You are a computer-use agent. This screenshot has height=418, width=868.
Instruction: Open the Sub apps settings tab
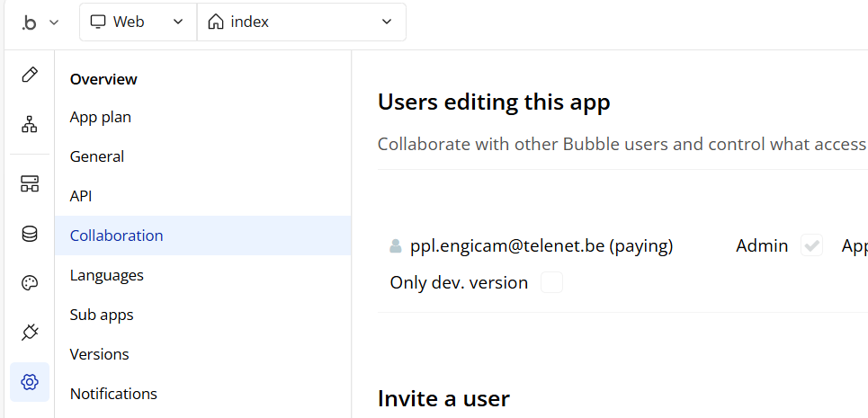point(102,315)
